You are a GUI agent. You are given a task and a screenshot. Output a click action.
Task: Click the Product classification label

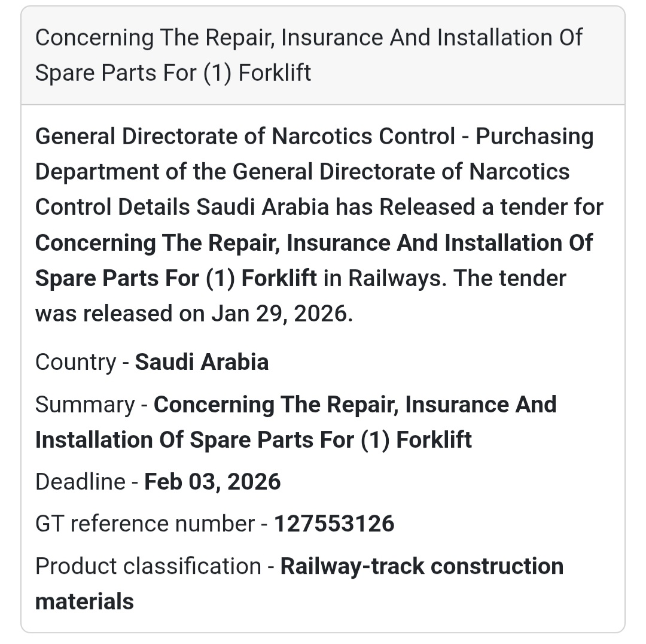(x=148, y=566)
